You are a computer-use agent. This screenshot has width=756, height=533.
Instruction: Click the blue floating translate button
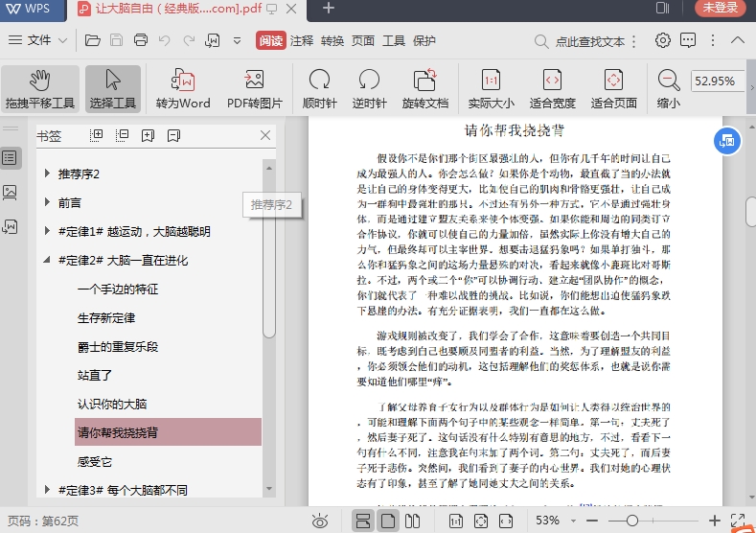click(727, 141)
